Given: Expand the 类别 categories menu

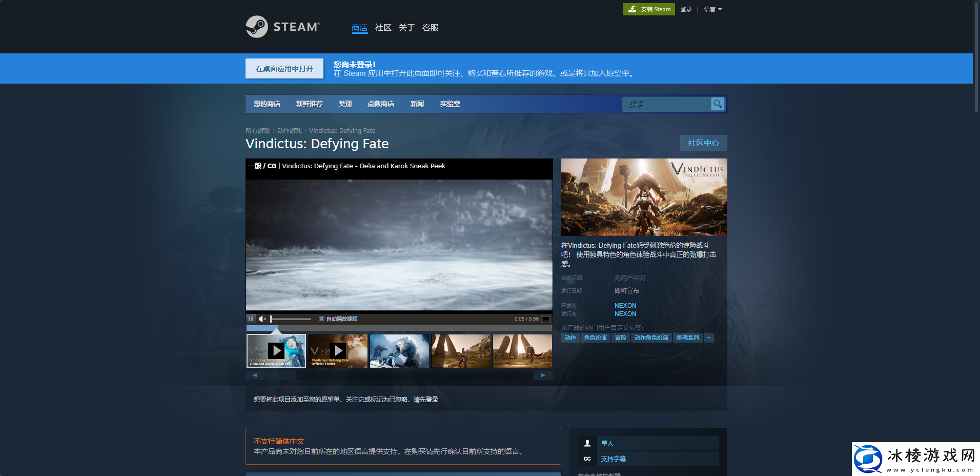Looking at the screenshot, I should [x=345, y=104].
